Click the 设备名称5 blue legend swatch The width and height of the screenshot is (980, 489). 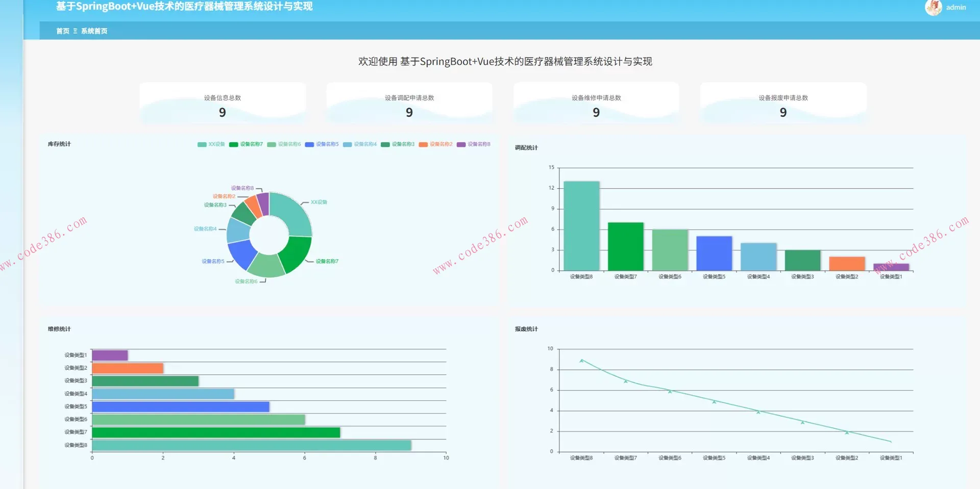(x=309, y=144)
